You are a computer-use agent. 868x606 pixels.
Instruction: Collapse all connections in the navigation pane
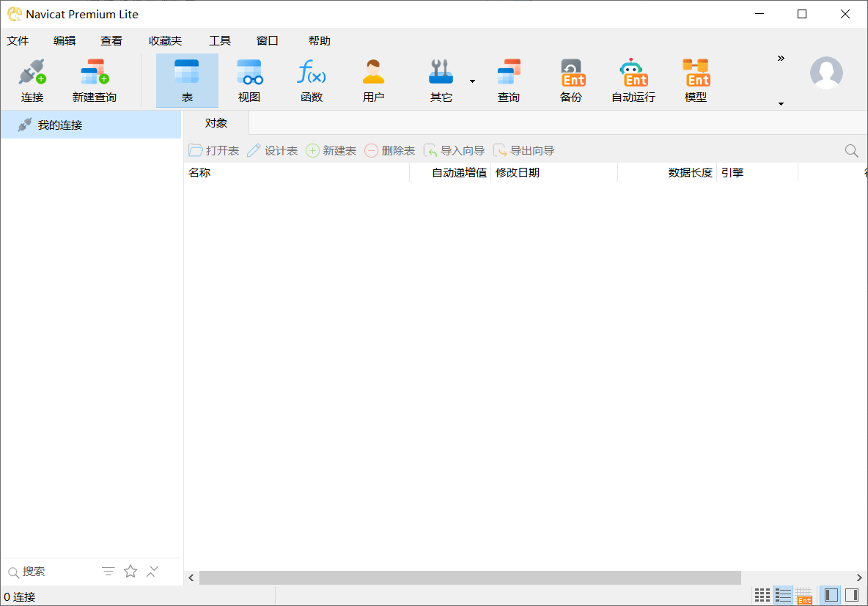coord(152,572)
